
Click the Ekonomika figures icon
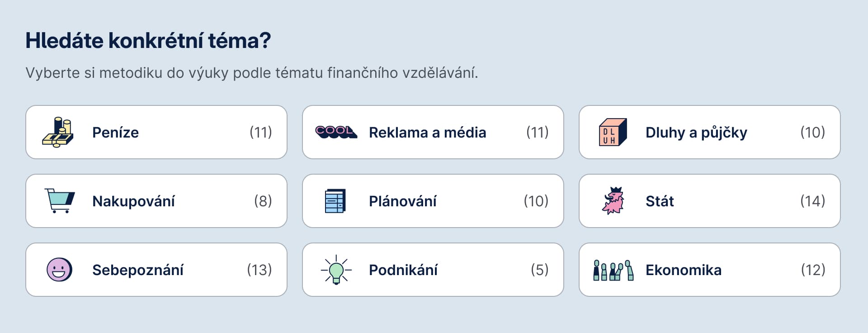tap(613, 270)
